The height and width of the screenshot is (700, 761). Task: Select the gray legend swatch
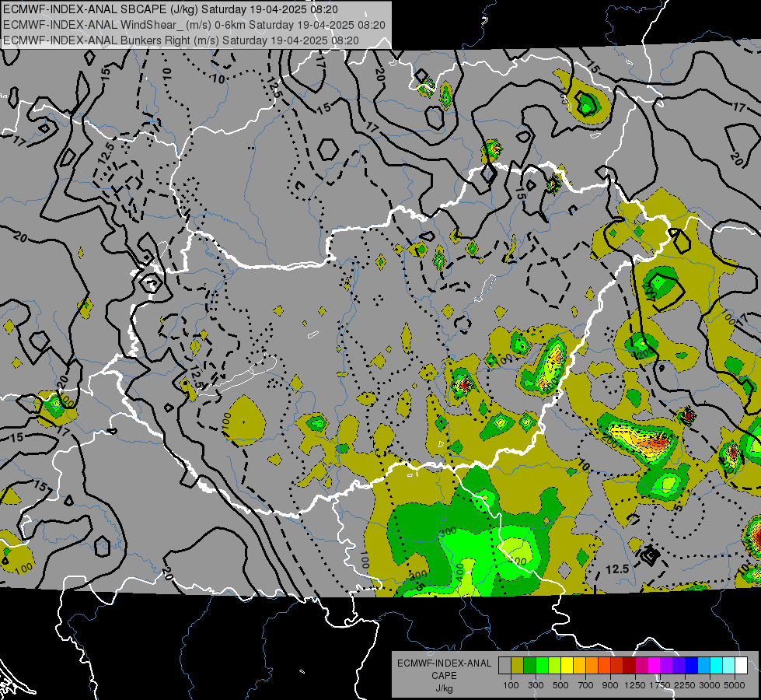point(504,666)
